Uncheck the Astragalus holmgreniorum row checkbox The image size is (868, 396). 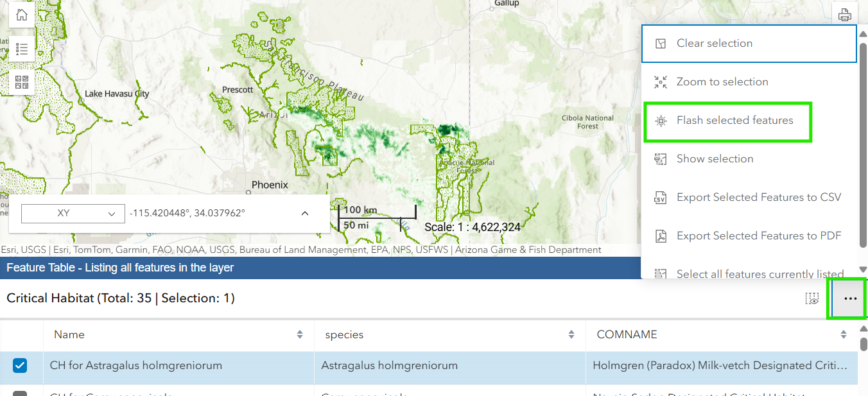click(x=20, y=366)
